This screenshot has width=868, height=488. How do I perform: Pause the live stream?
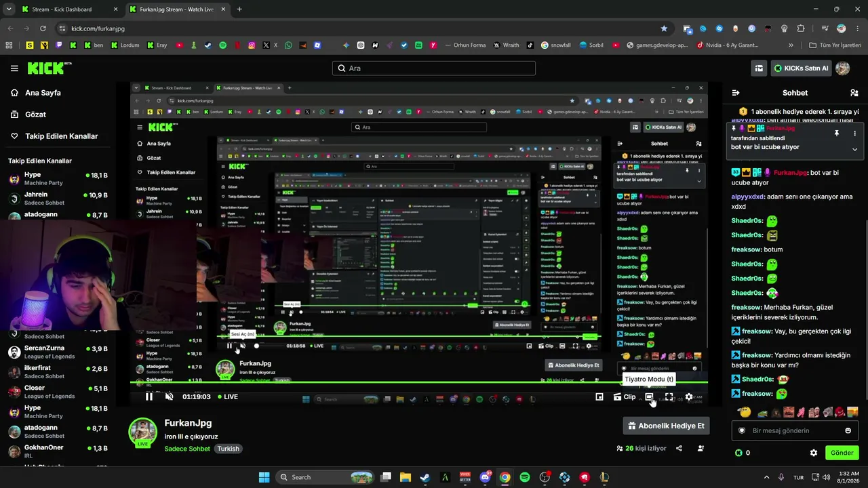point(149,396)
